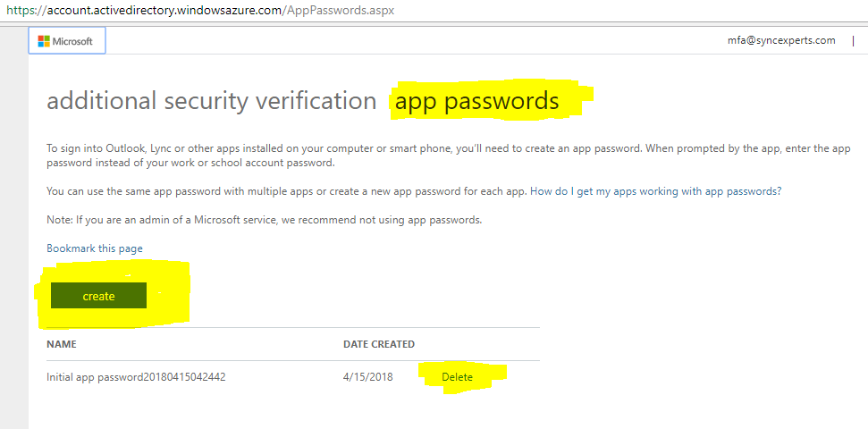Click the additional security verification heading

[x=212, y=101]
